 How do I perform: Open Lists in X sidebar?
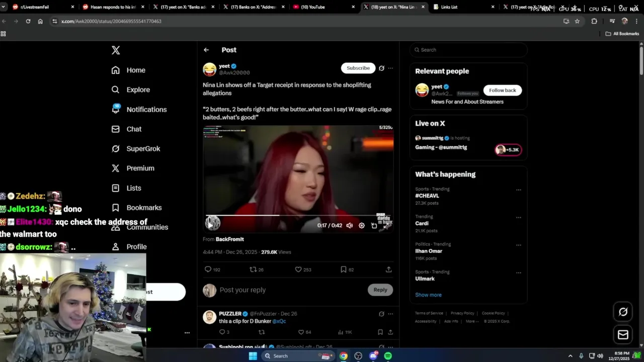click(126, 188)
